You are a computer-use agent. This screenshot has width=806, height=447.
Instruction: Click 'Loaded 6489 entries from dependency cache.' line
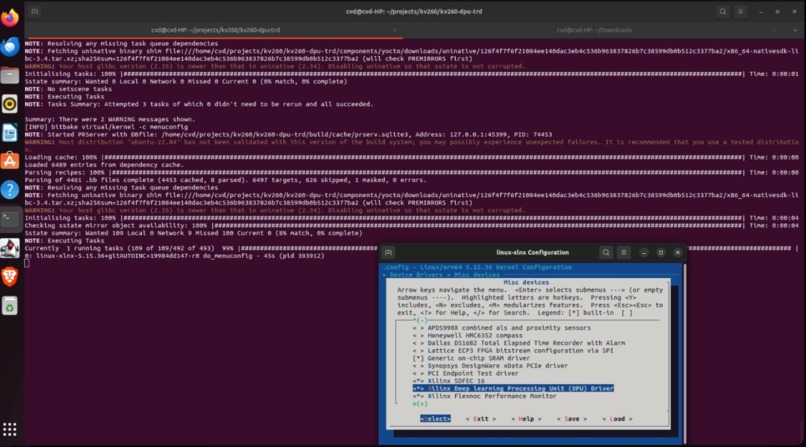[104, 165]
